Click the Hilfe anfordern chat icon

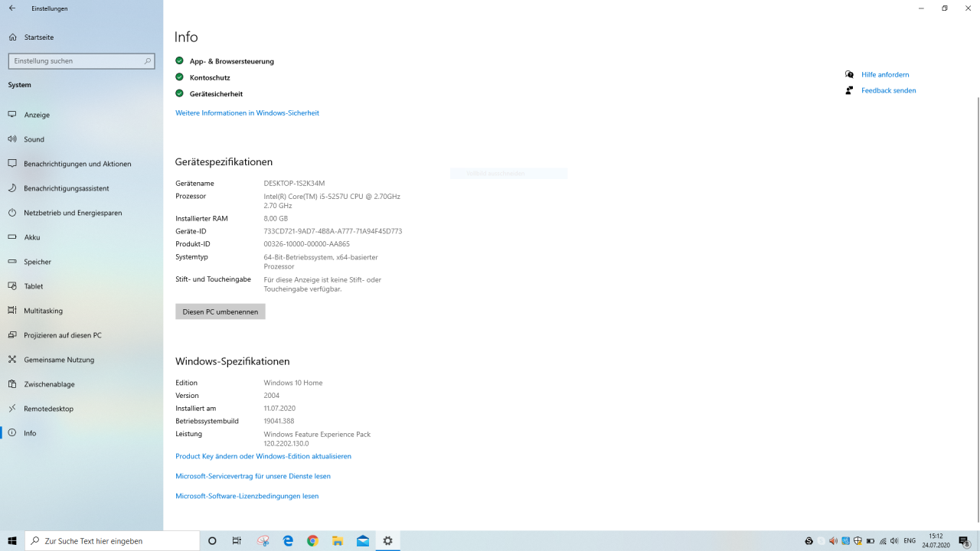click(849, 74)
